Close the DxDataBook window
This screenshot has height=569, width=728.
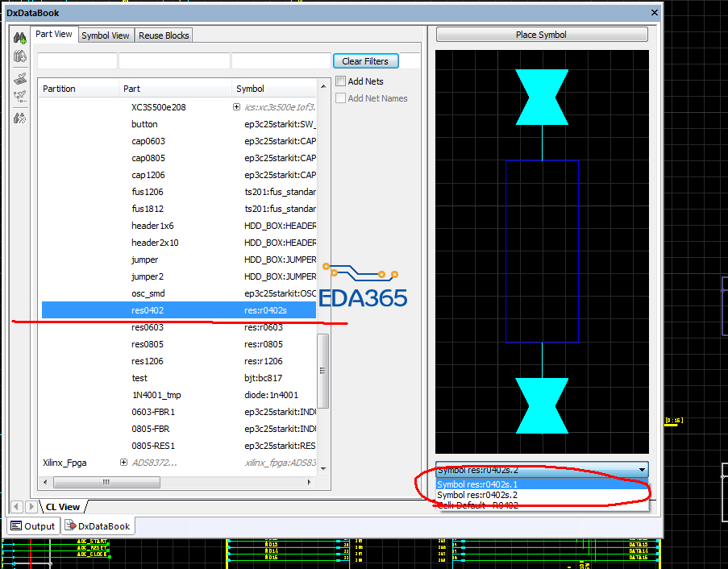pyautogui.click(x=654, y=13)
